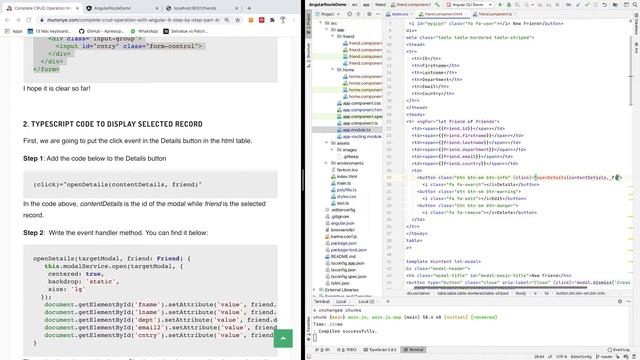Image resolution: width=640 pixels, height=360 pixels.
Task: Open the Angular CLI Server run configuration dropdown
Action: [469, 4]
